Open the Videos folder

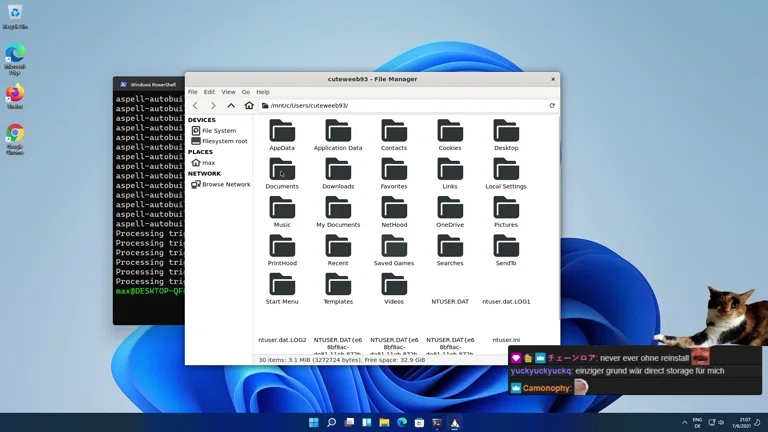[x=394, y=288]
